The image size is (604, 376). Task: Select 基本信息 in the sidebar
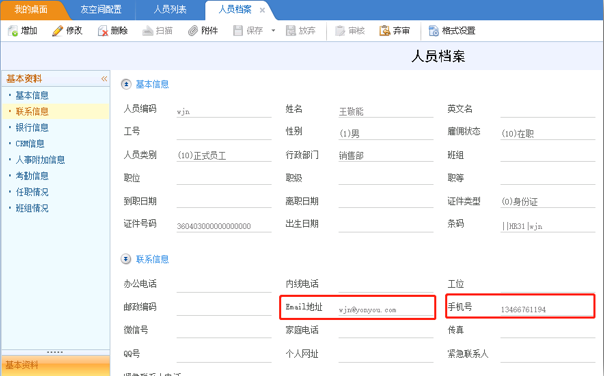pyautogui.click(x=32, y=95)
